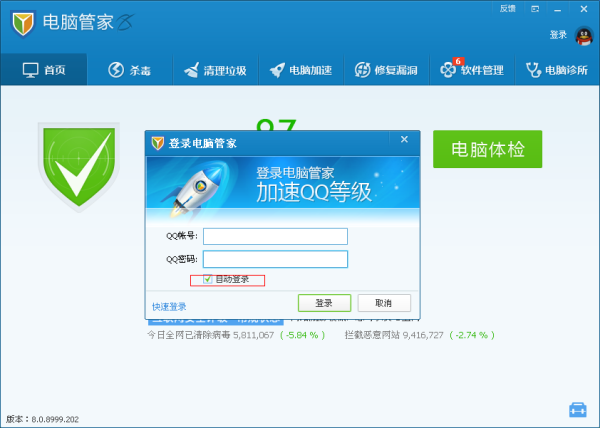Click the 今日全网已清除病毒 5,811,067 stat
This screenshot has height=428, width=600.
click(x=210, y=335)
